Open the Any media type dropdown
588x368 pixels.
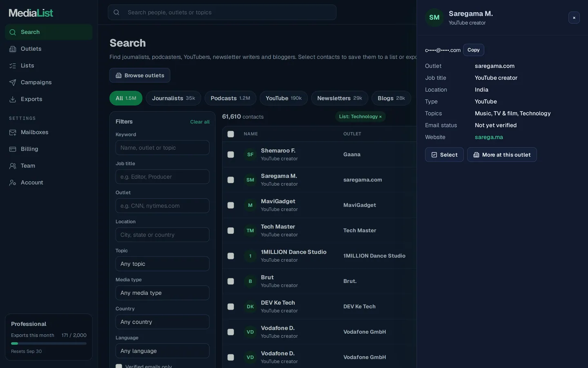tap(163, 293)
